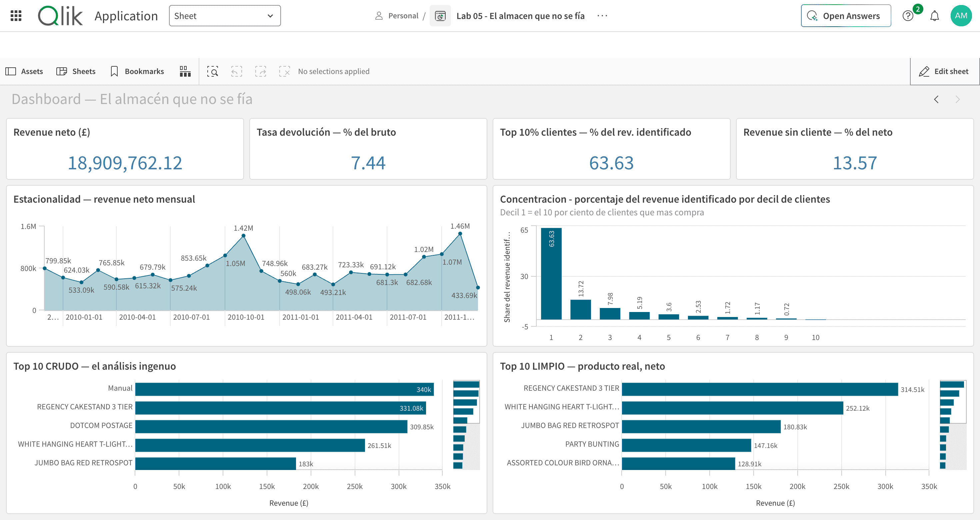Click the Revenue neto value 18,909,762.12
Image resolution: width=980 pixels, height=520 pixels.
pos(125,163)
